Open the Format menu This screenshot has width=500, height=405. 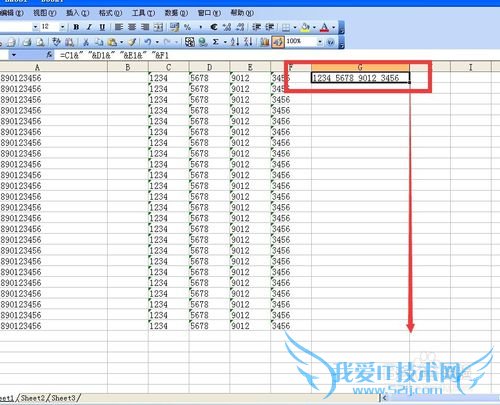pyautogui.click(x=110, y=13)
